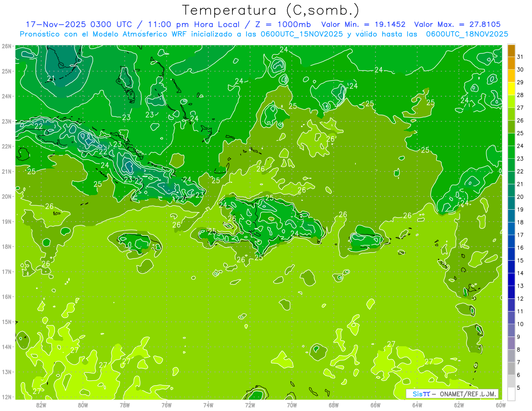
Task: Click the color bar legend value '31'
Action: click(x=520, y=57)
